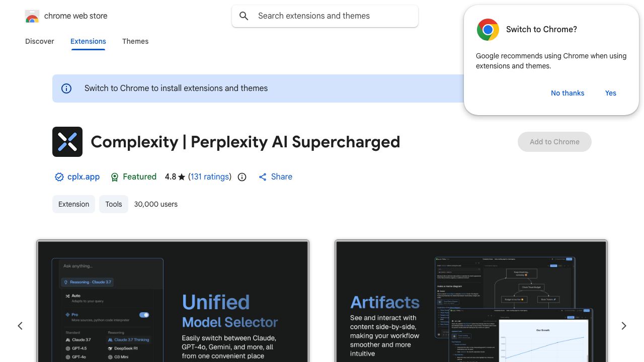Click the Chrome Web Store logo icon
The image size is (644, 362).
[32, 16]
